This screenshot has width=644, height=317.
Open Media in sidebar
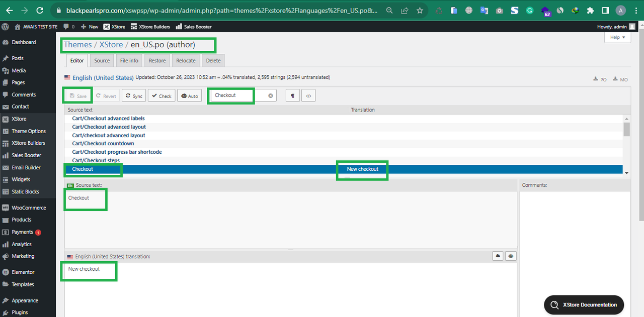click(19, 70)
